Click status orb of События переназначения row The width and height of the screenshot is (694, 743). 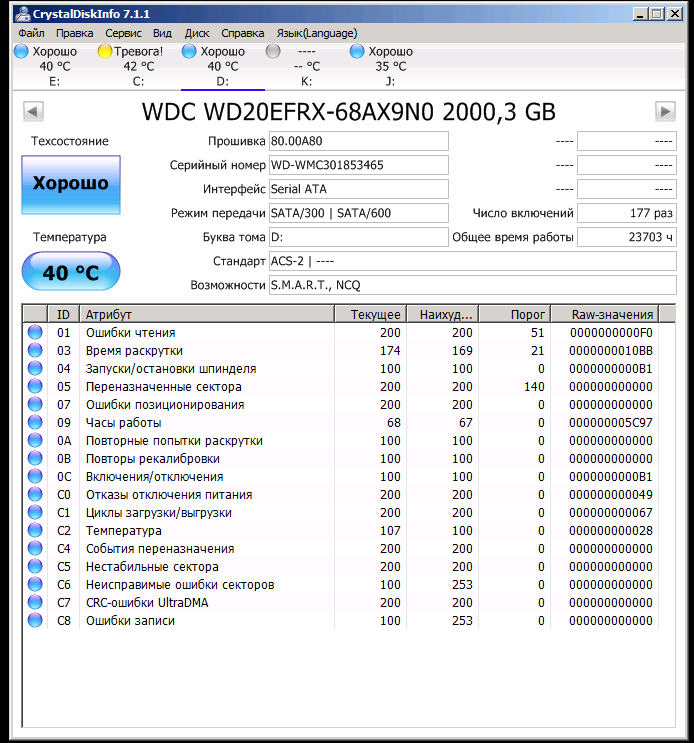pyautogui.click(x=35, y=548)
